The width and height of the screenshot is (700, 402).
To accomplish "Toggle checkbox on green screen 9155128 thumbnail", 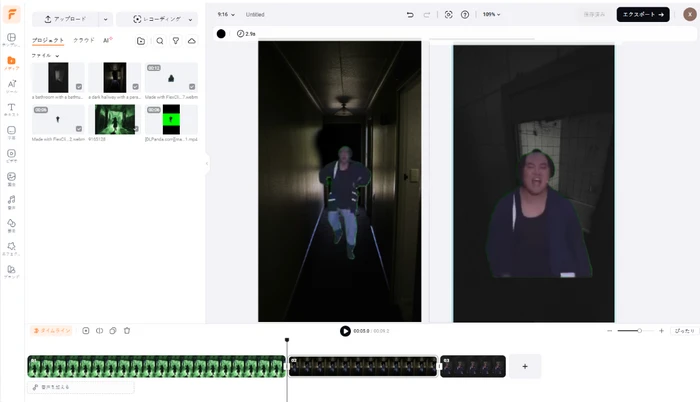I will [x=135, y=129].
